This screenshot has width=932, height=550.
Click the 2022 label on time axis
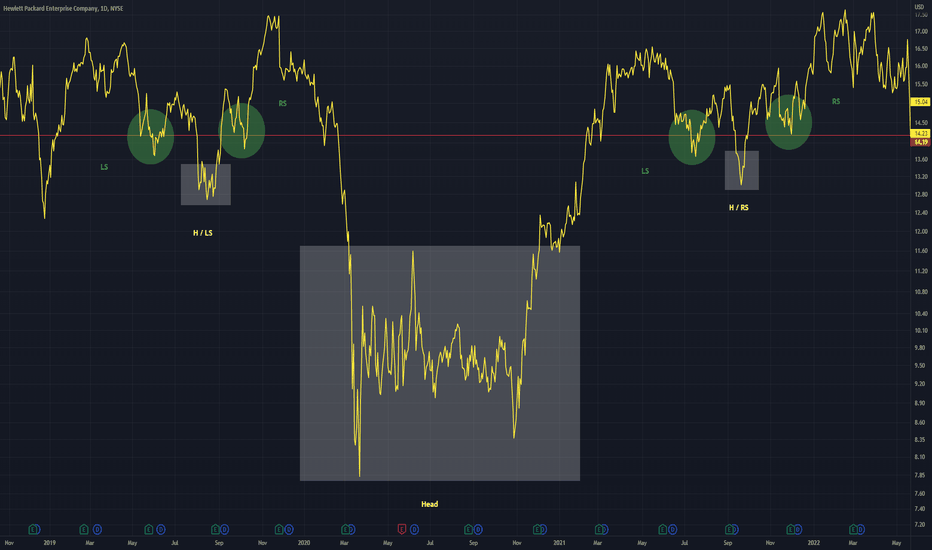[813, 543]
